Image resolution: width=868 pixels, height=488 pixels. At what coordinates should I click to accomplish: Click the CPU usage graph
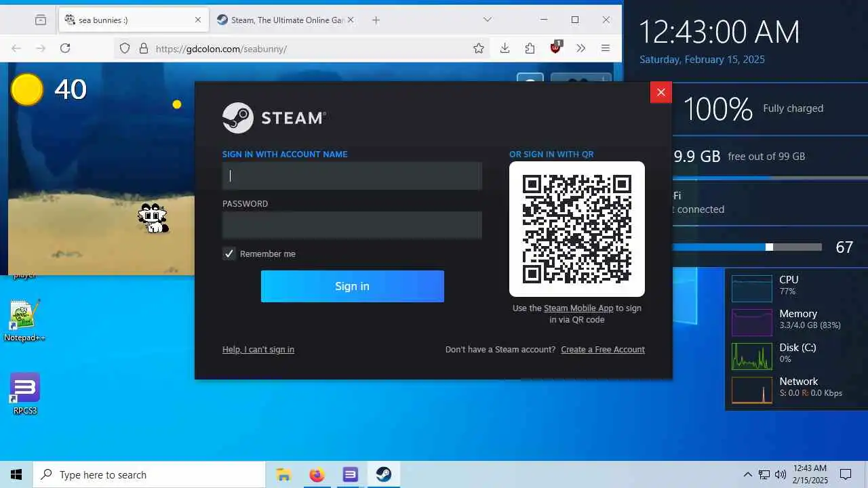point(752,288)
